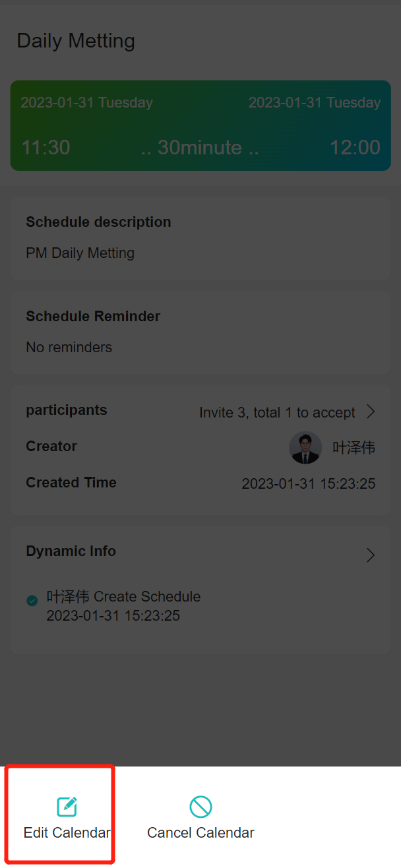The height and width of the screenshot is (868, 401).
Task: Click the 30minute duration label
Action: click(x=200, y=148)
